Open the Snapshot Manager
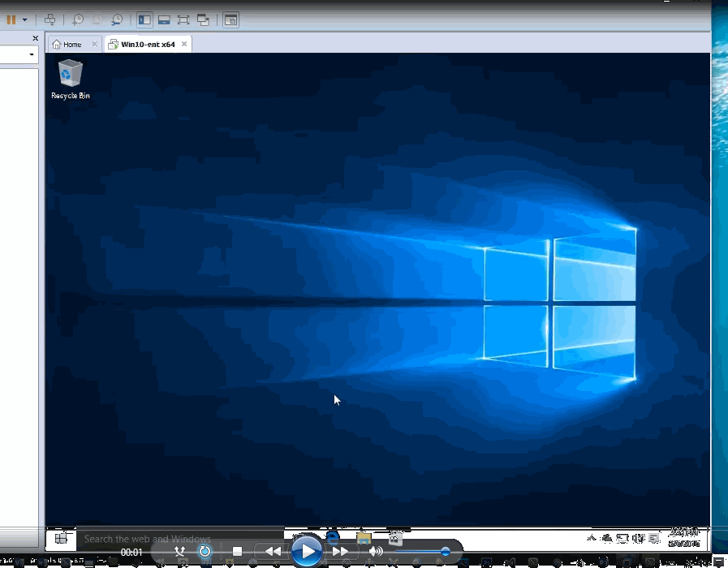The image size is (728, 568). click(118, 19)
